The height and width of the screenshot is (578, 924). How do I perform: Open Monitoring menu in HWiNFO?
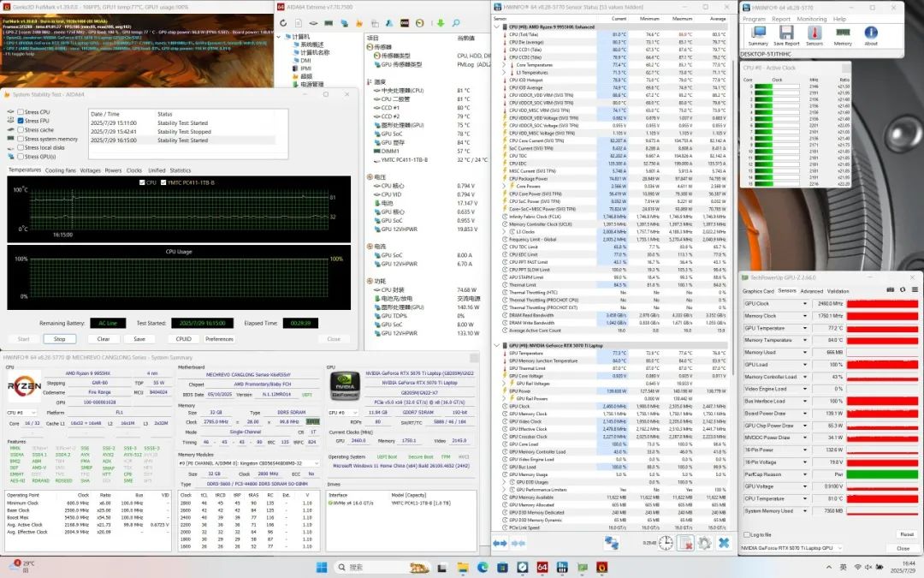pos(811,19)
